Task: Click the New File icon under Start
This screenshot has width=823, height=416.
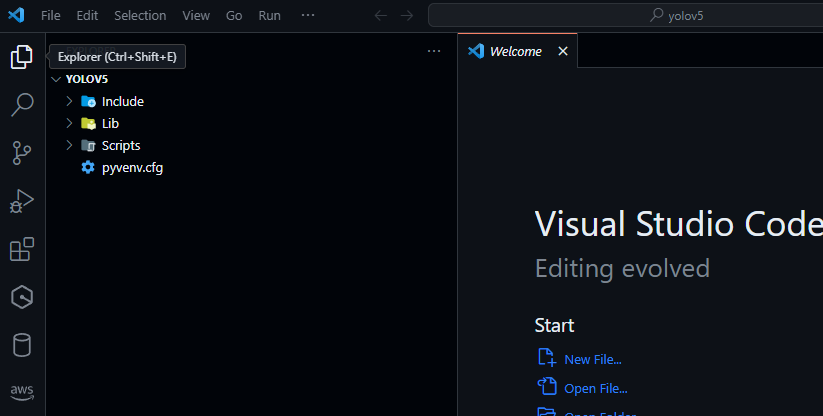Action: pos(546,358)
